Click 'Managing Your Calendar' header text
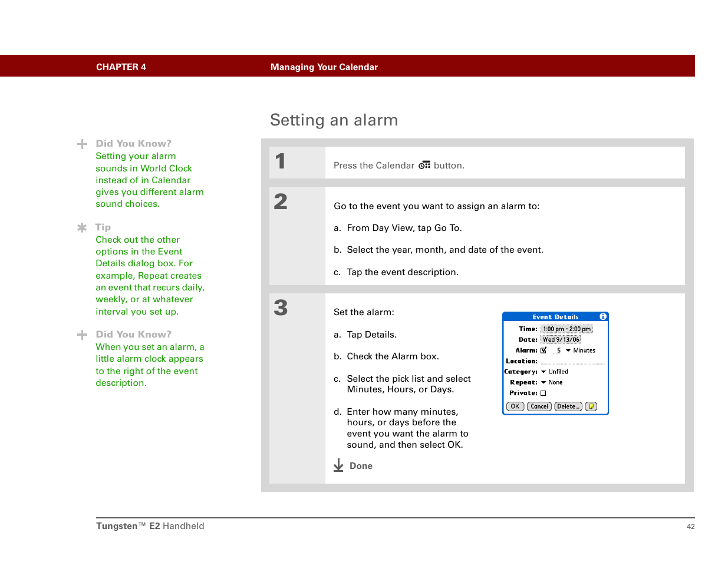This screenshot has width=728, height=562. 324,67
